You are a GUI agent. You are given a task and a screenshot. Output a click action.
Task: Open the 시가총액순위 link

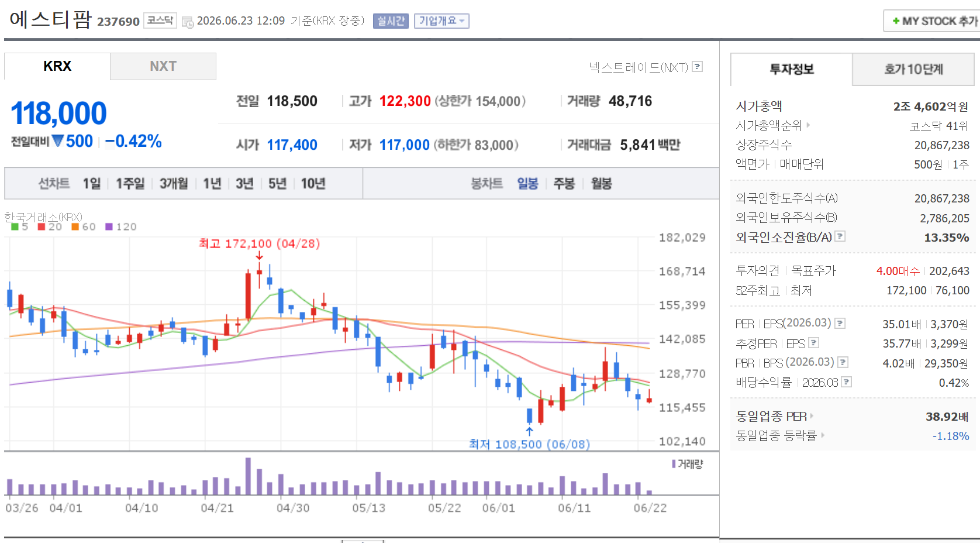coord(769,125)
